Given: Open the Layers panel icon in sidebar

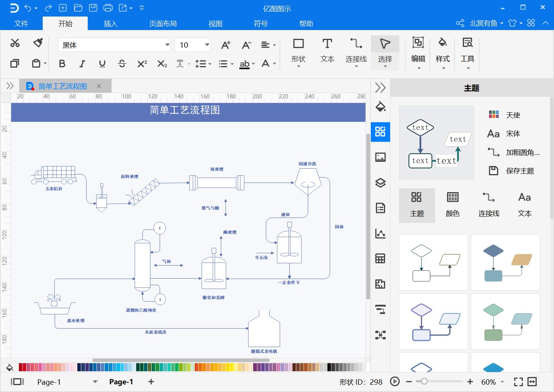Looking at the screenshot, I should coord(380,183).
